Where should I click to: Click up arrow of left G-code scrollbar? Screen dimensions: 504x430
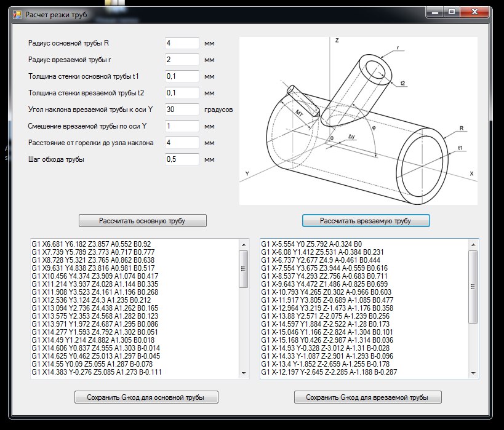[x=244, y=245]
